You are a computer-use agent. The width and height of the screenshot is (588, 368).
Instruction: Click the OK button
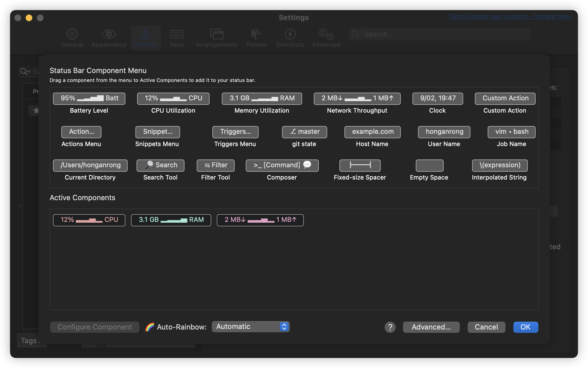coord(526,327)
